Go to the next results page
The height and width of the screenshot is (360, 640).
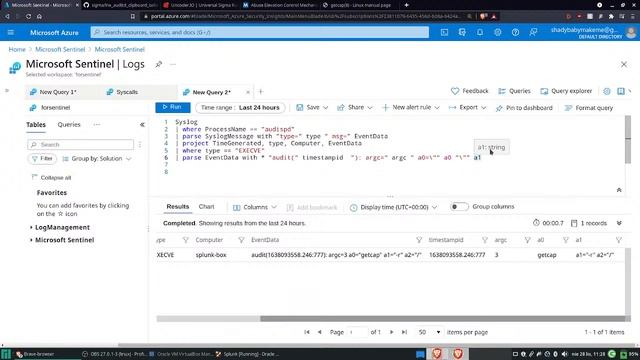[391, 332]
